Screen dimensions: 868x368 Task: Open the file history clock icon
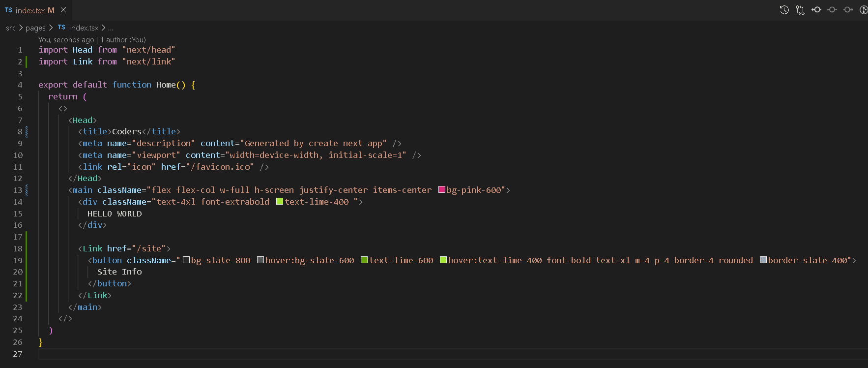point(784,10)
